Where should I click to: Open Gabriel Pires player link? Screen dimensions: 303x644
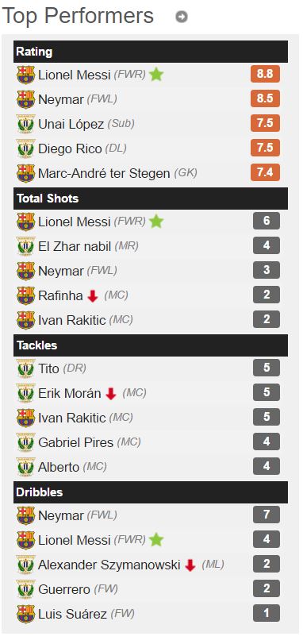(x=75, y=442)
